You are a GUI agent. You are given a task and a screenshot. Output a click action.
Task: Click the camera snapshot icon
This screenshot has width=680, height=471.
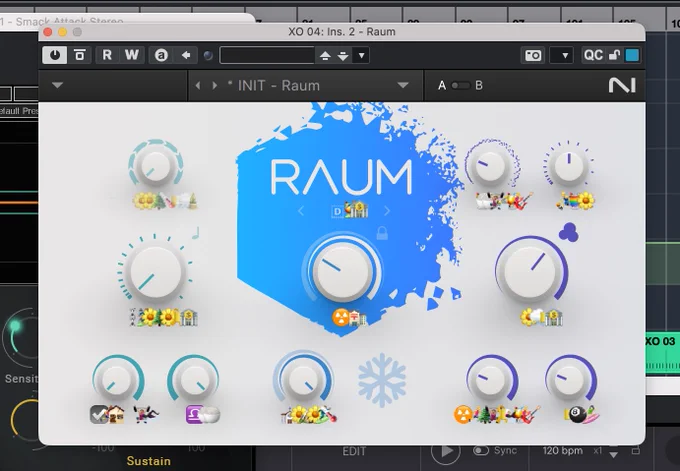(x=533, y=56)
